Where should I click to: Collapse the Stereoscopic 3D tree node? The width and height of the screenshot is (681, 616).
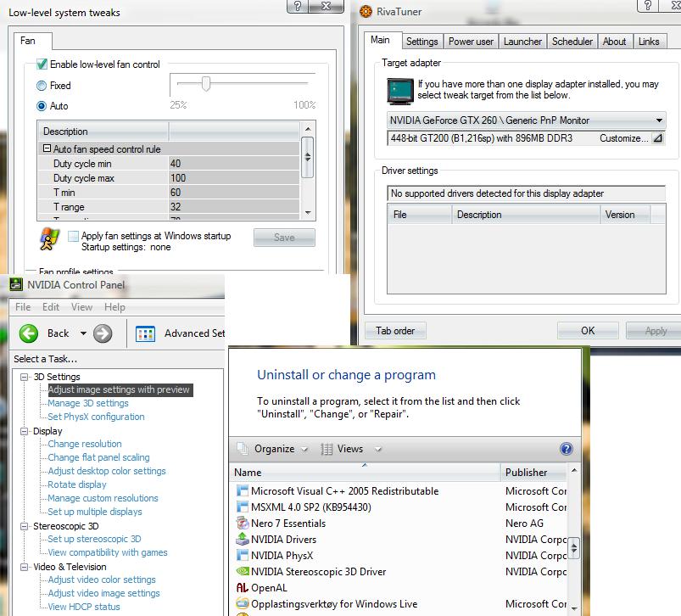click(25, 526)
